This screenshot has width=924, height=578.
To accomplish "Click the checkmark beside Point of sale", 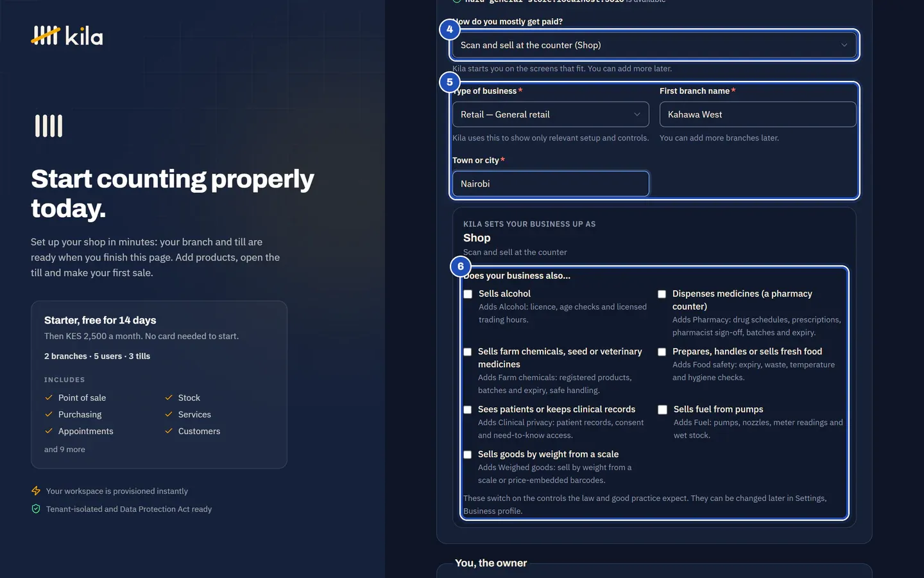I will 49,398.
